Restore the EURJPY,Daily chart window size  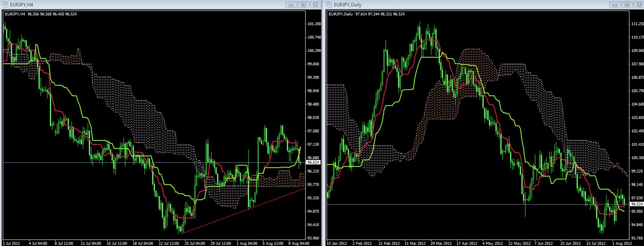click(x=627, y=4)
